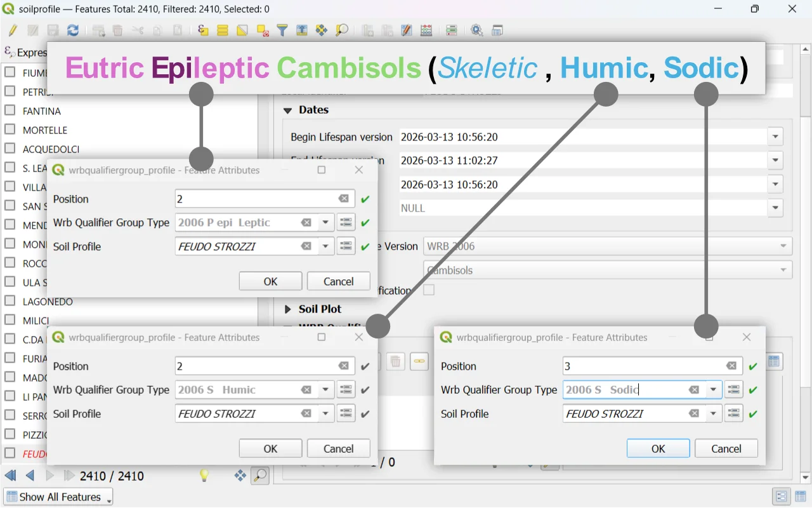
Task: Expand the Soil Plot section
Action: coord(288,309)
